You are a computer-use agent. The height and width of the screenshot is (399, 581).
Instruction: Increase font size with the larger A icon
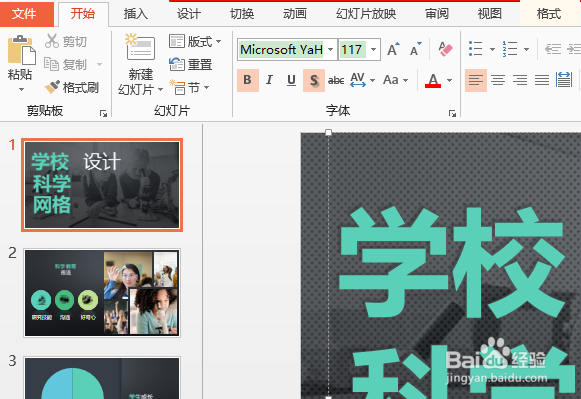pos(393,49)
